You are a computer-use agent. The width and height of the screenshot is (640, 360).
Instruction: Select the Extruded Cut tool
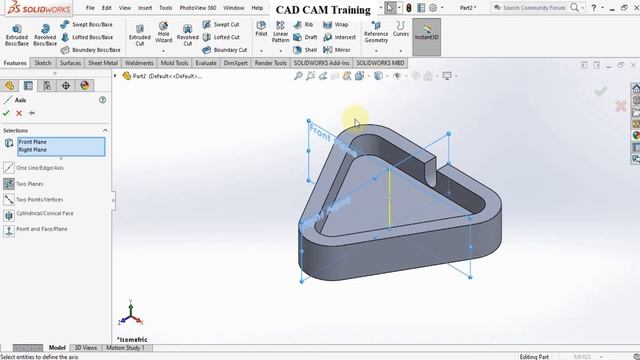[x=140, y=35]
